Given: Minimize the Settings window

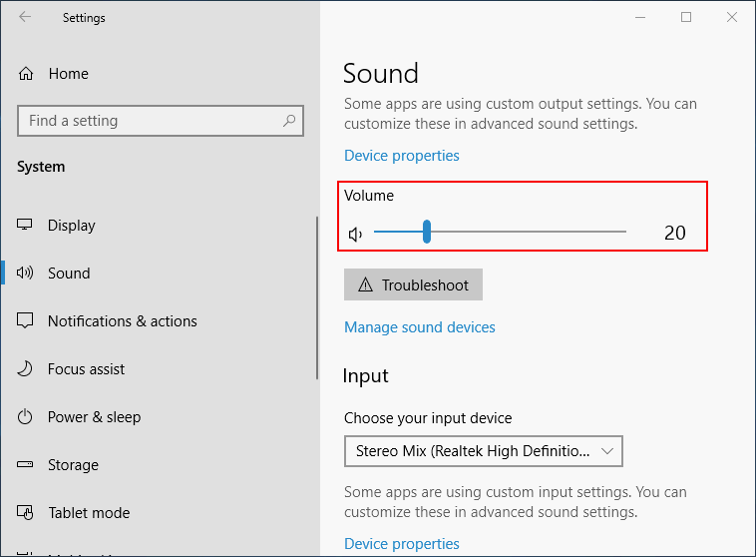Looking at the screenshot, I should [640, 17].
